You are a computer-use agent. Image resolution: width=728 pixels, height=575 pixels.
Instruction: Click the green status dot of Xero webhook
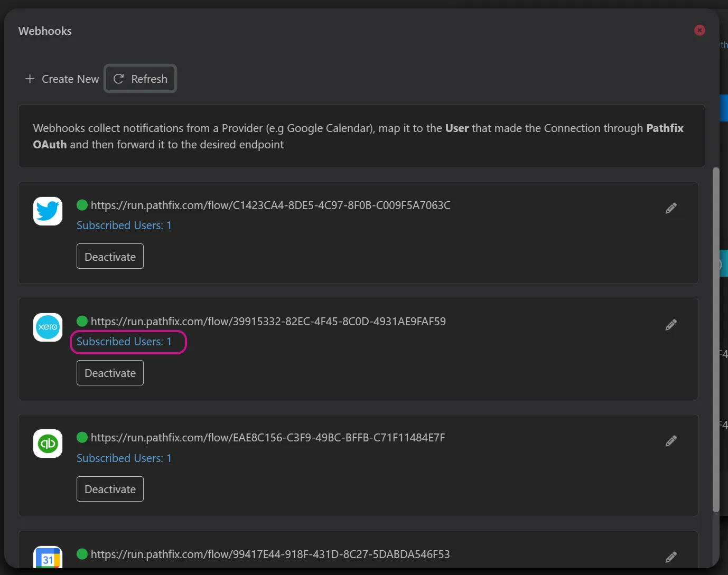coord(82,321)
